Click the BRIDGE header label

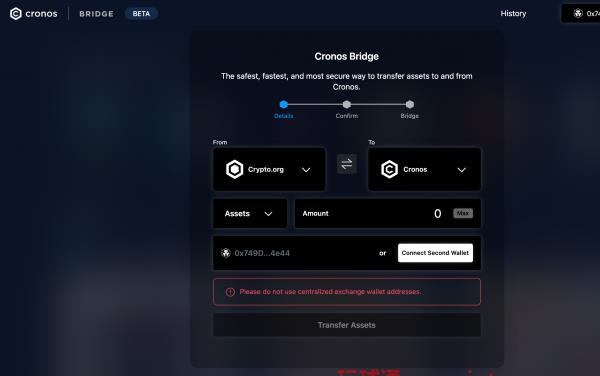(x=96, y=14)
